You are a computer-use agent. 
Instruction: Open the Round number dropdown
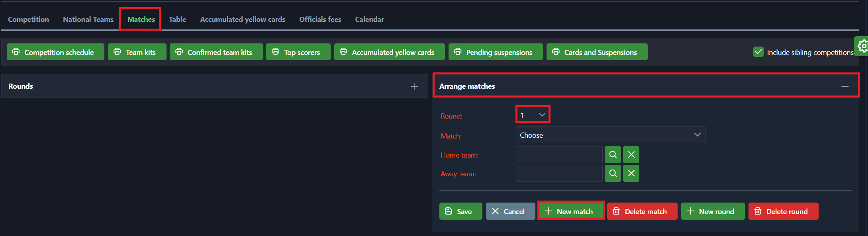click(533, 115)
